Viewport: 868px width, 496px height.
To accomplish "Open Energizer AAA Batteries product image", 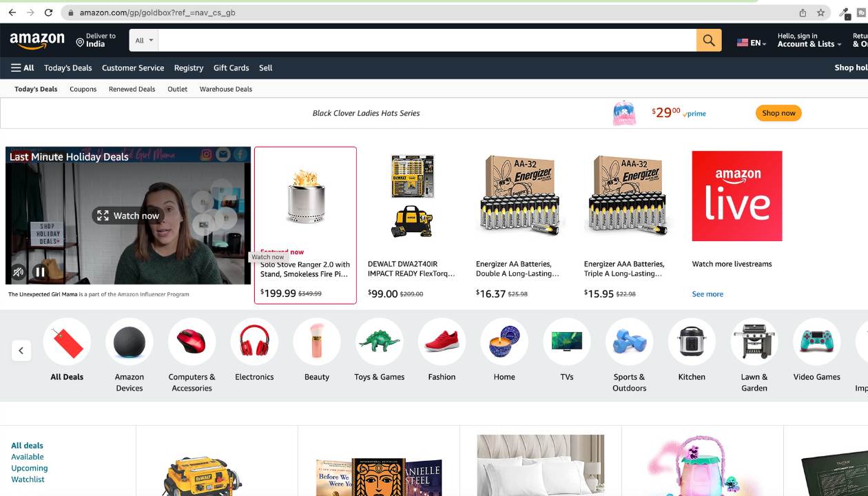I will click(629, 196).
